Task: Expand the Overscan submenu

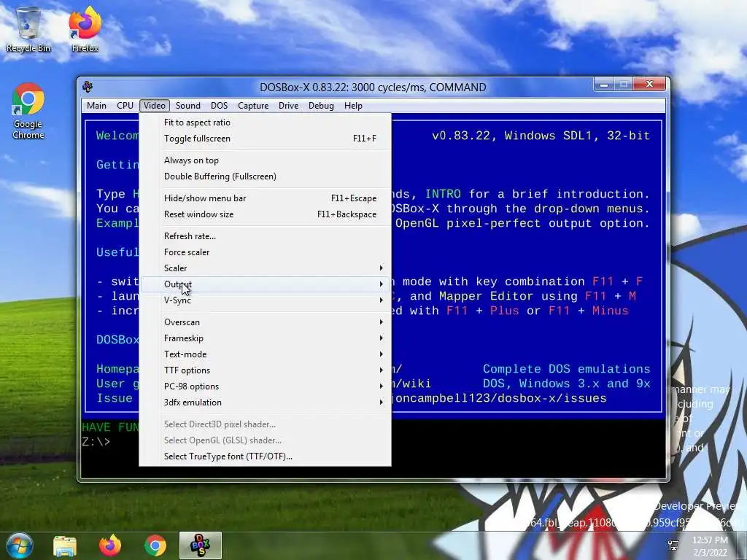Action: tap(265, 322)
